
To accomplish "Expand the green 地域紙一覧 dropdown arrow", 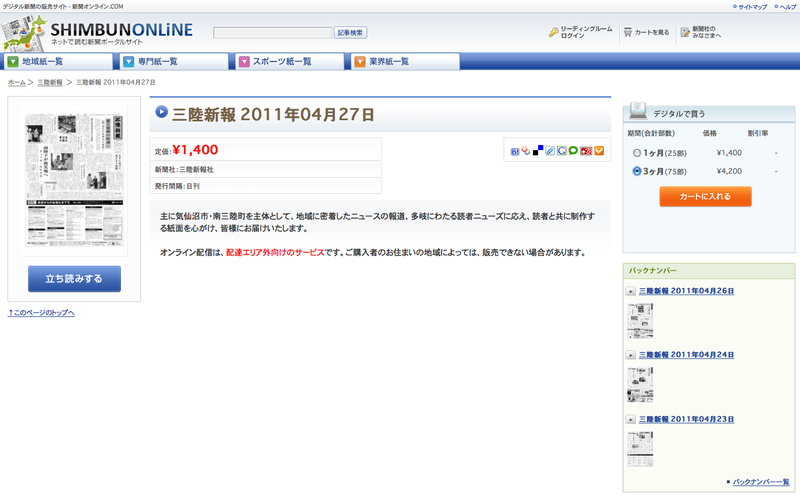I will [x=13, y=61].
